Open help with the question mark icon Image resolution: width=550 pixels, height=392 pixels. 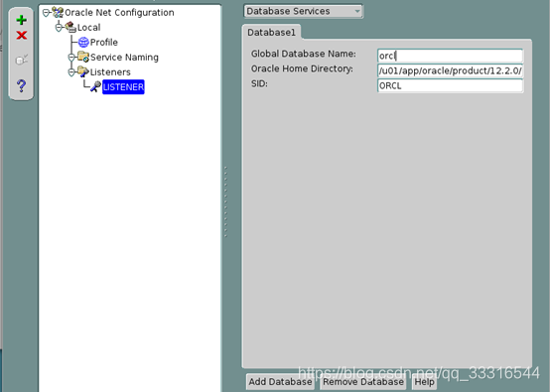[x=22, y=85]
